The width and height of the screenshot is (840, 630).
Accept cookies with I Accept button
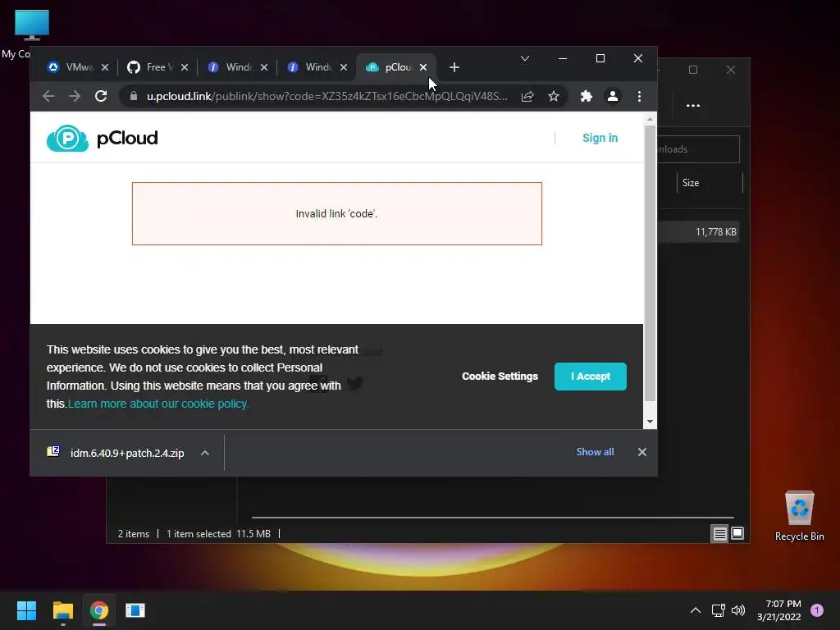click(x=591, y=376)
